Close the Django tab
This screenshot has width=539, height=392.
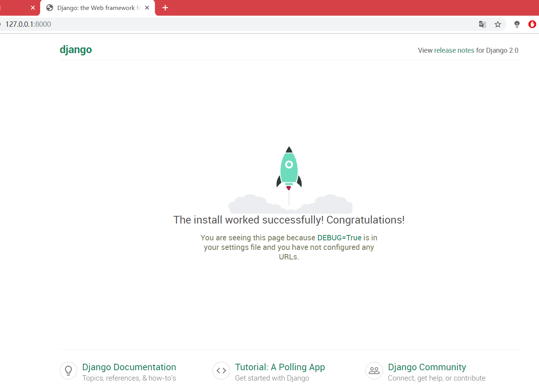pos(147,8)
